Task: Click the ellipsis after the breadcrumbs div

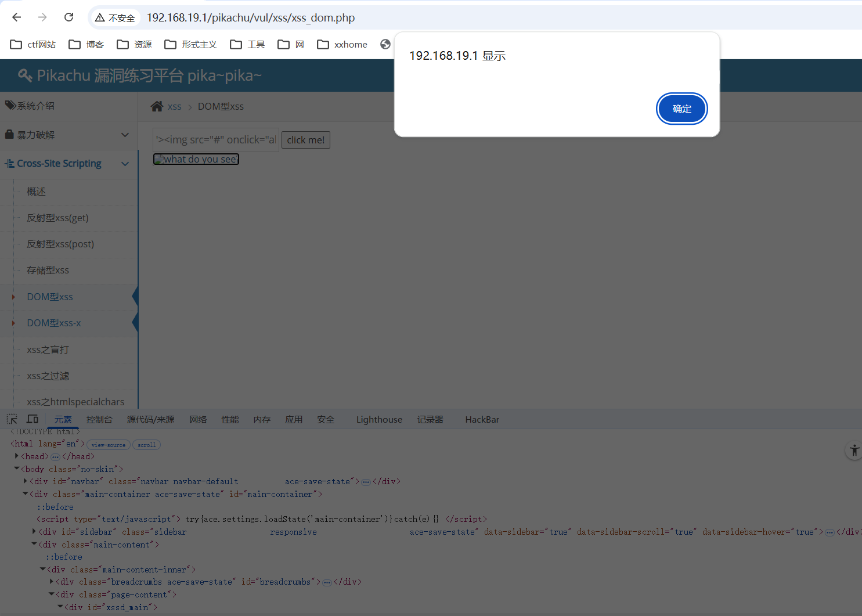Action: [327, 582]
